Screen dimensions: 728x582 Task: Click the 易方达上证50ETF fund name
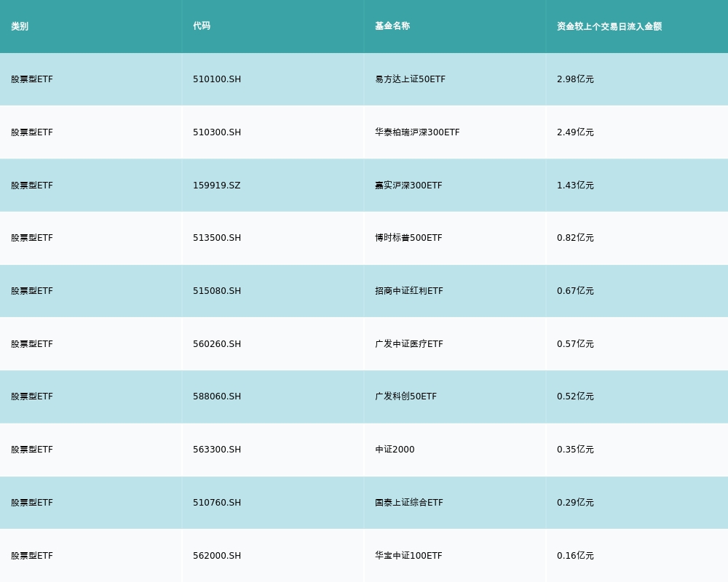click(x=410, y=79)
